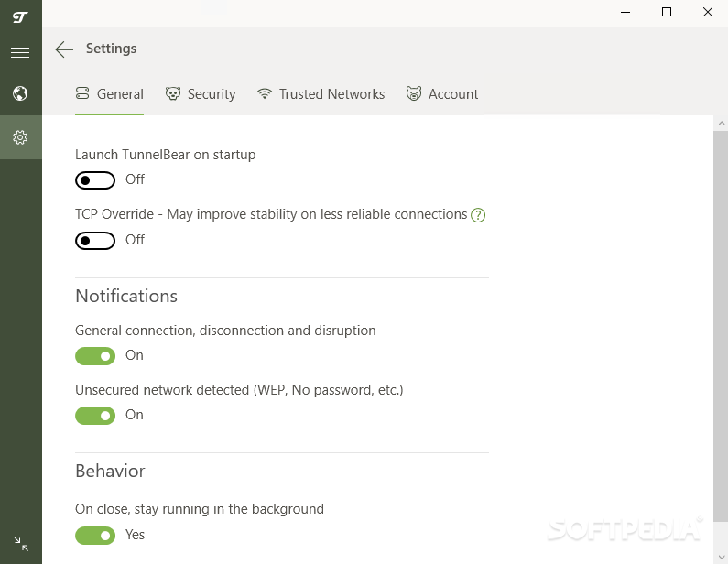Viewport: 728px width, 564px height.
Task: Select the settings gear in sidebar
Action: (20, 137)
